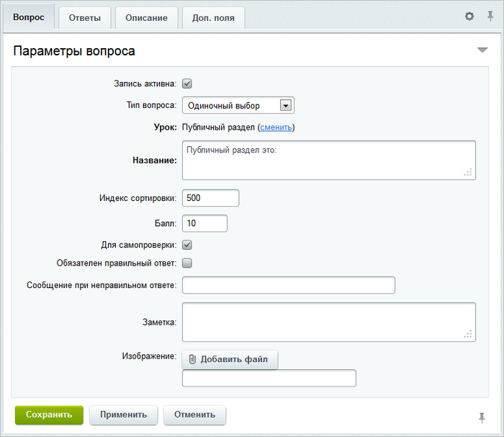The height and width of the screenshot is (437, 504).
Task: Enable "Обязателен правильный ответ" checkbox
Action: point(187,263)
